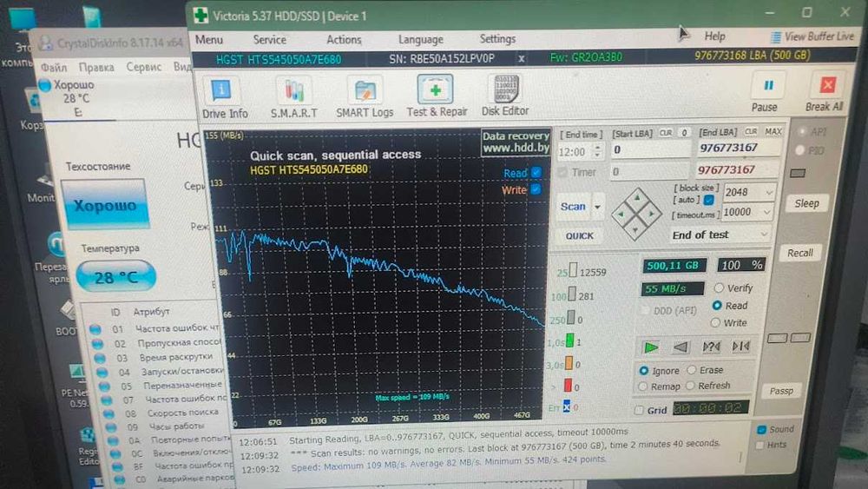Select the Refresh radio option
868x489 pixels.
click(x=690, y=386)
